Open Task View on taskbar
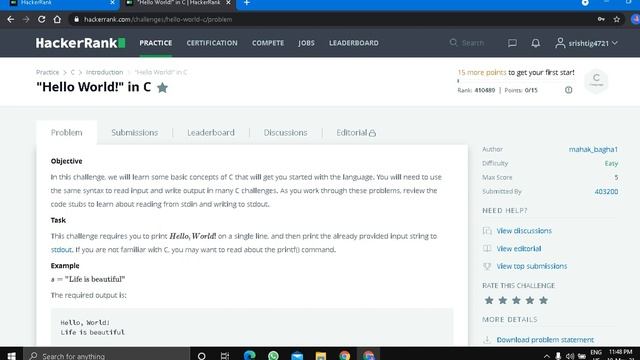The image size is (640, 360). [x=225, y=356]
